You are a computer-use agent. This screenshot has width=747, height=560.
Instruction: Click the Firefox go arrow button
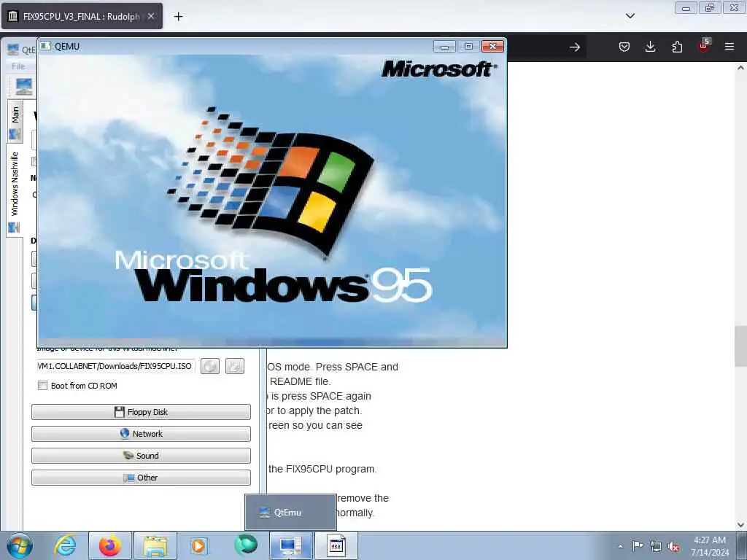tap(575, 47)
